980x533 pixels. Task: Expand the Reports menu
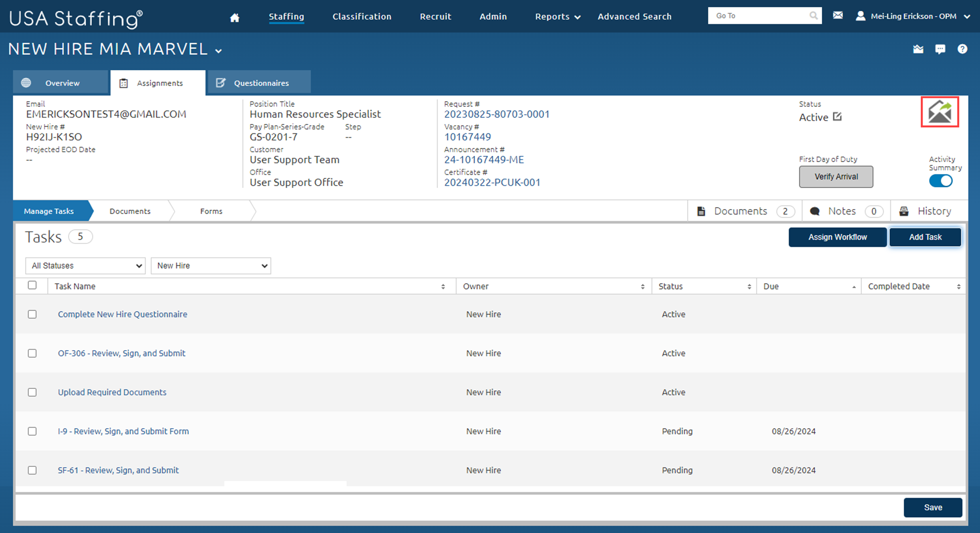click(557, 16)
